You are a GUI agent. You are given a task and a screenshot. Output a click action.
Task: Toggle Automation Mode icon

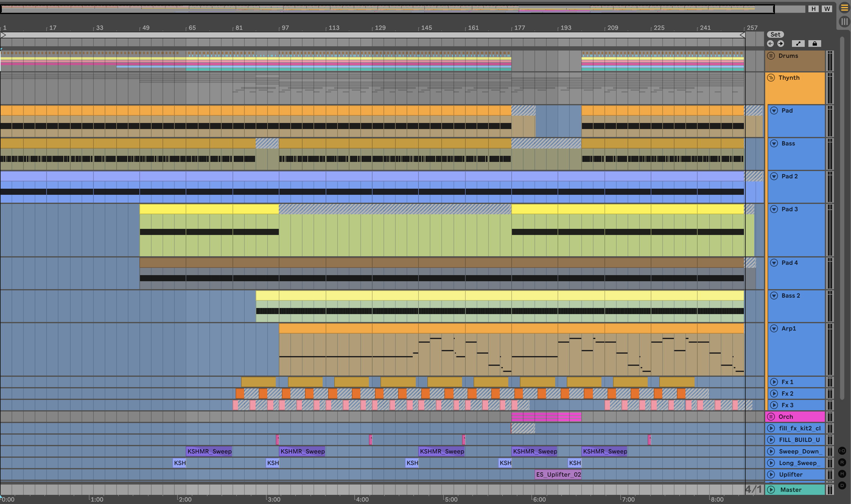pos(798,44)
